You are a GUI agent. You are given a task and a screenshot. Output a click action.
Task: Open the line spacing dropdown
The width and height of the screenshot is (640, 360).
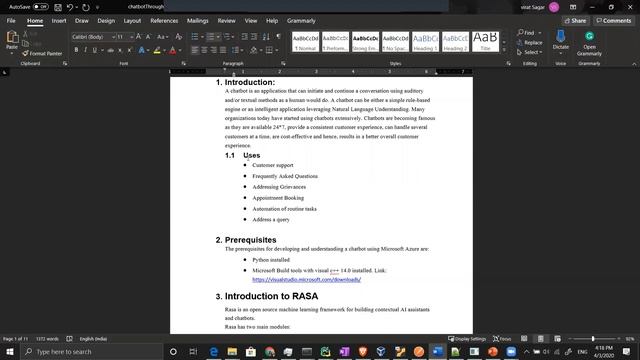pos(237,50)
